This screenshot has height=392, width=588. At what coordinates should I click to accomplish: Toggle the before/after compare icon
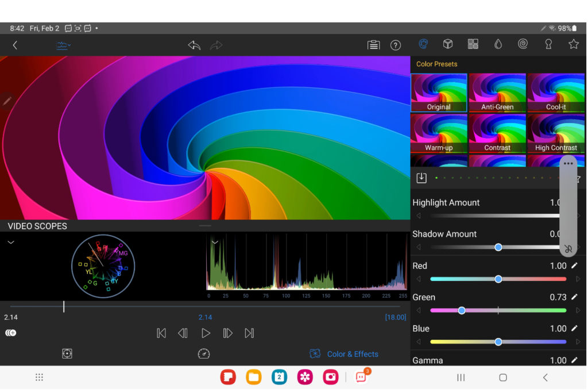coord(11,333)
